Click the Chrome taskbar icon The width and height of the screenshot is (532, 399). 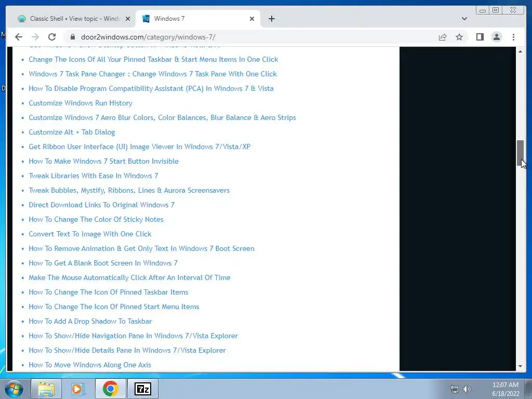[x=110, y=389]
